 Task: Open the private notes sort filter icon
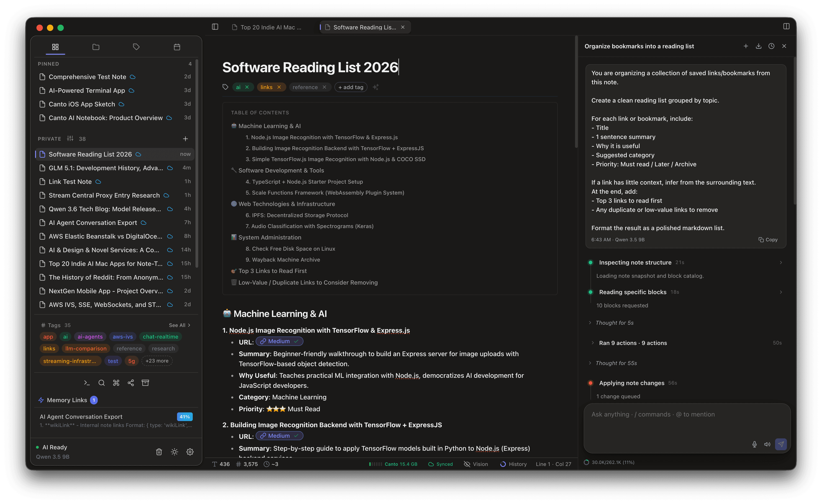coord(70,139)
